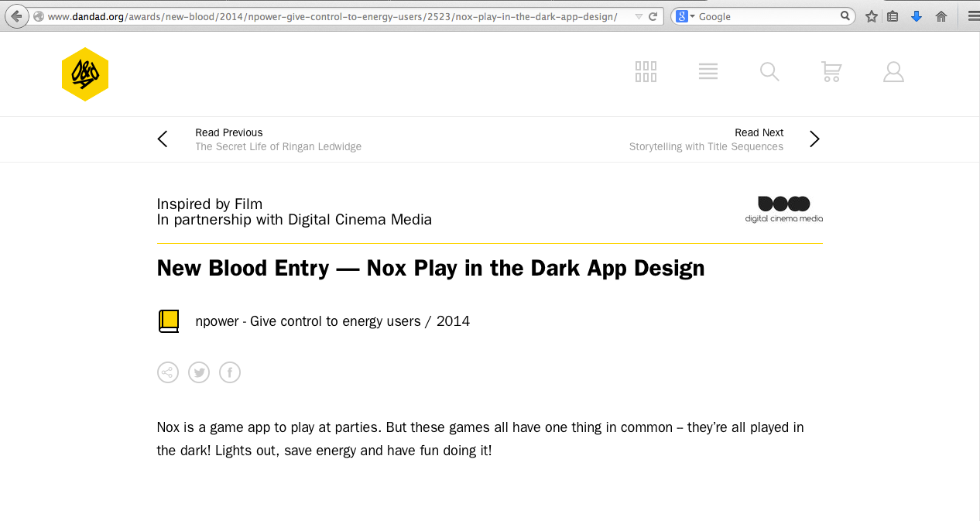
Task: Open the site search magnifier icon
Action: point(769,72)
